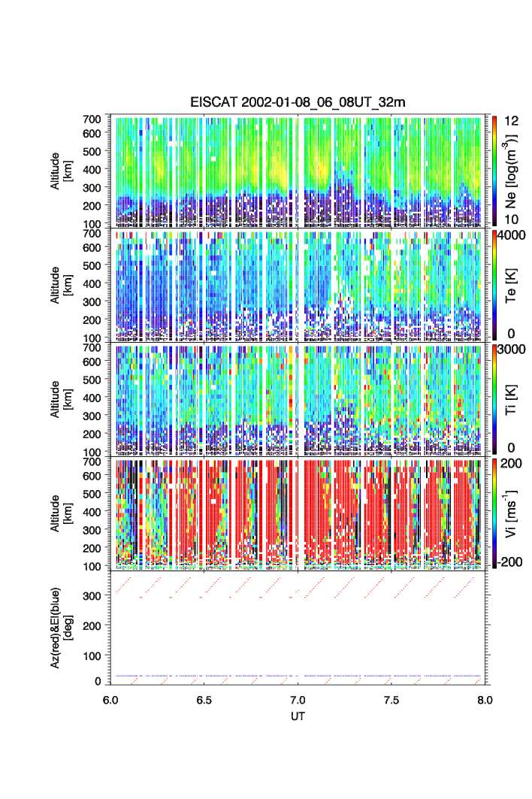Click the UT x-axis label
This screenshot has height=799, width=532.
298,716
